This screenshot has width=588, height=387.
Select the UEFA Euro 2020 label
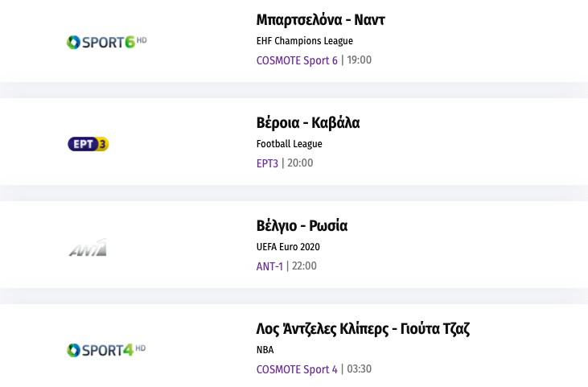[288, 247]
